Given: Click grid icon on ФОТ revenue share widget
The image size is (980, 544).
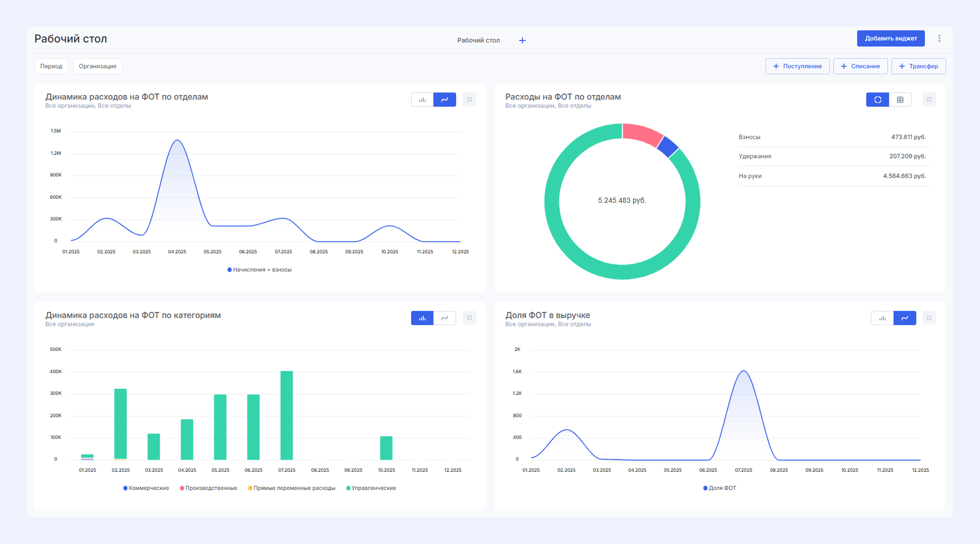Looking at the screenshot, I should (929, 318).
